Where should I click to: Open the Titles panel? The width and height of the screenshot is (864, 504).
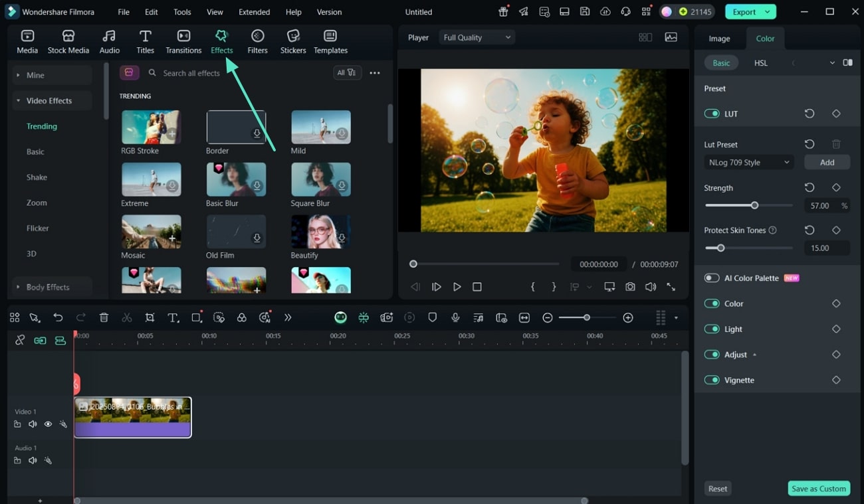145,42
